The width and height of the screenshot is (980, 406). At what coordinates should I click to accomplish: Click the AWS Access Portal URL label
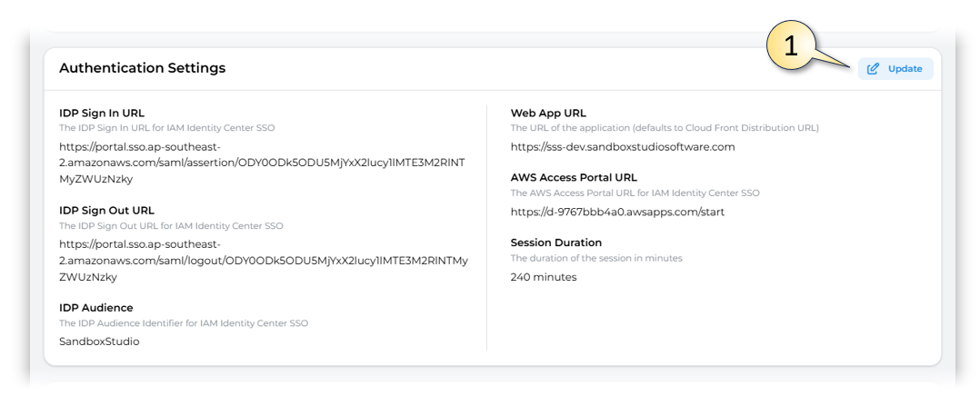pyautogui.click(x=574, y=178)
